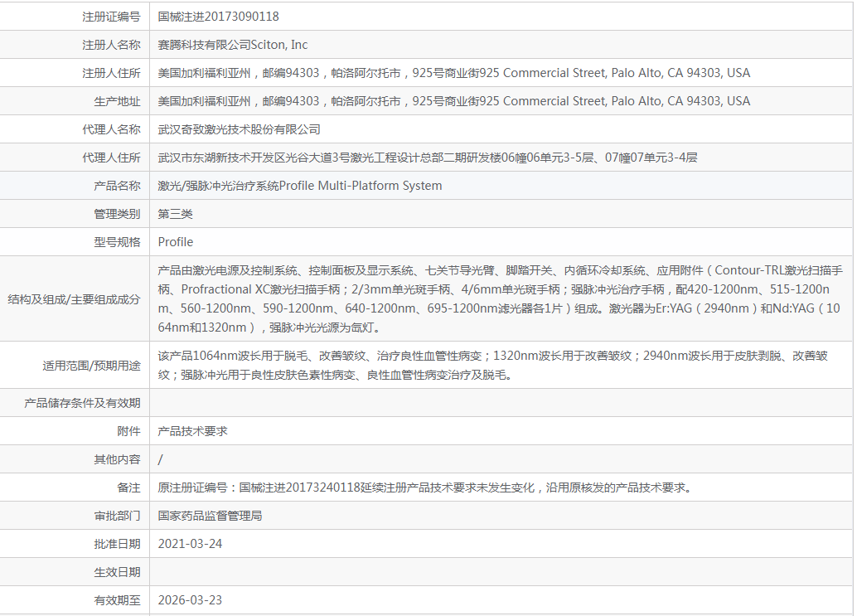Select the 审批部门 label

coord(117,516)
